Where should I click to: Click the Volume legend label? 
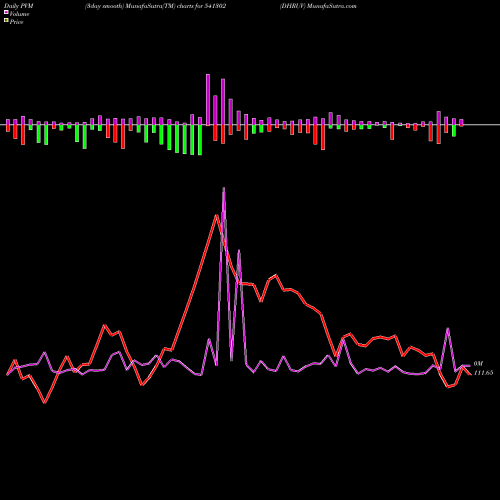19,14
